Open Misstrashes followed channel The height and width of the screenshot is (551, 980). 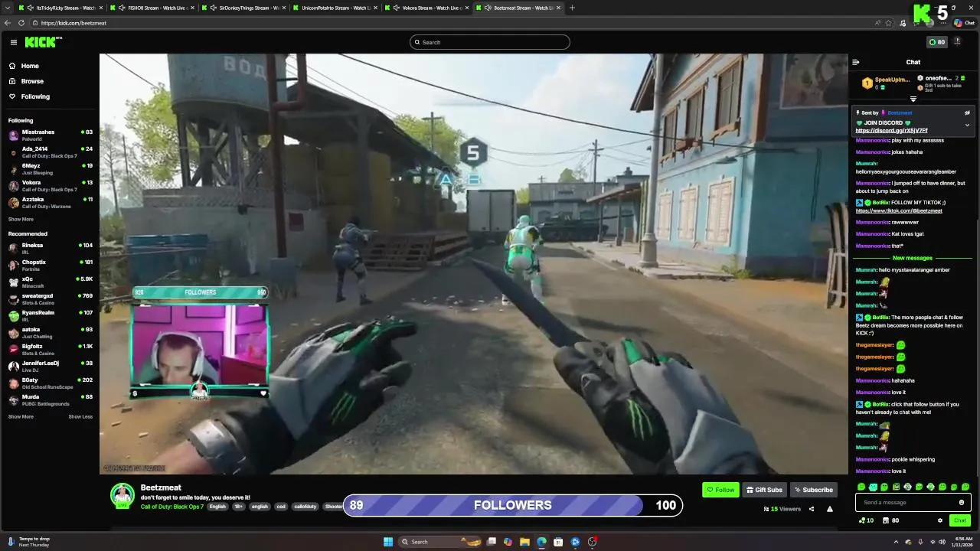pyautogui.click(x=50, y=135)
